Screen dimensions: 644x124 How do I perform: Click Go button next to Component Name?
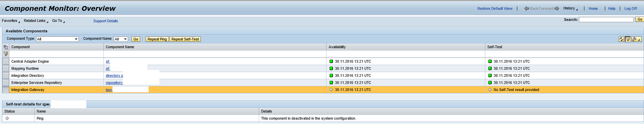pos(136,39)
